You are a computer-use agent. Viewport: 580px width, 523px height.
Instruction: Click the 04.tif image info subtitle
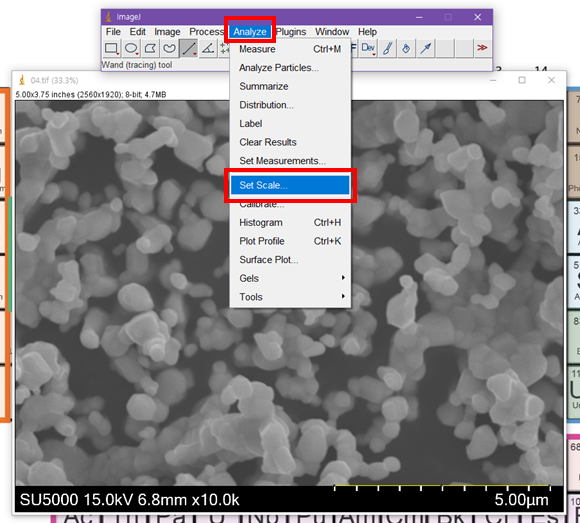91,95
